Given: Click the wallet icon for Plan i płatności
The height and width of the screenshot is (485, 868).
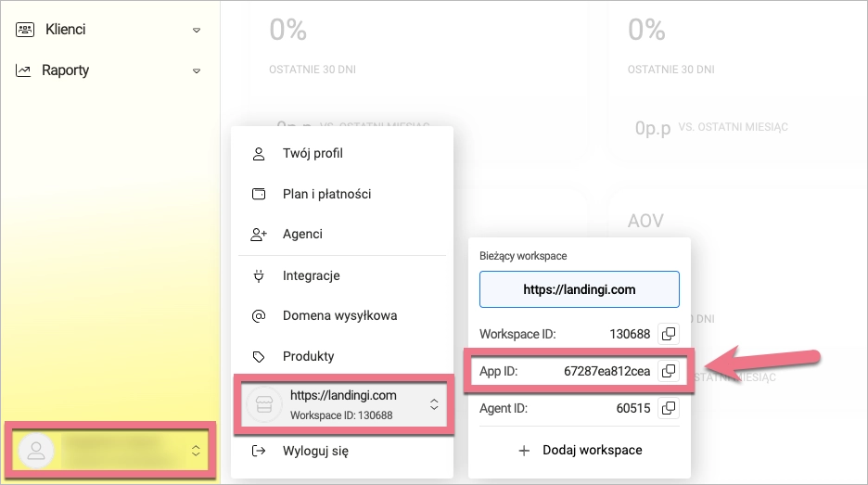Looking at the screenshot, I should point(259,195).
